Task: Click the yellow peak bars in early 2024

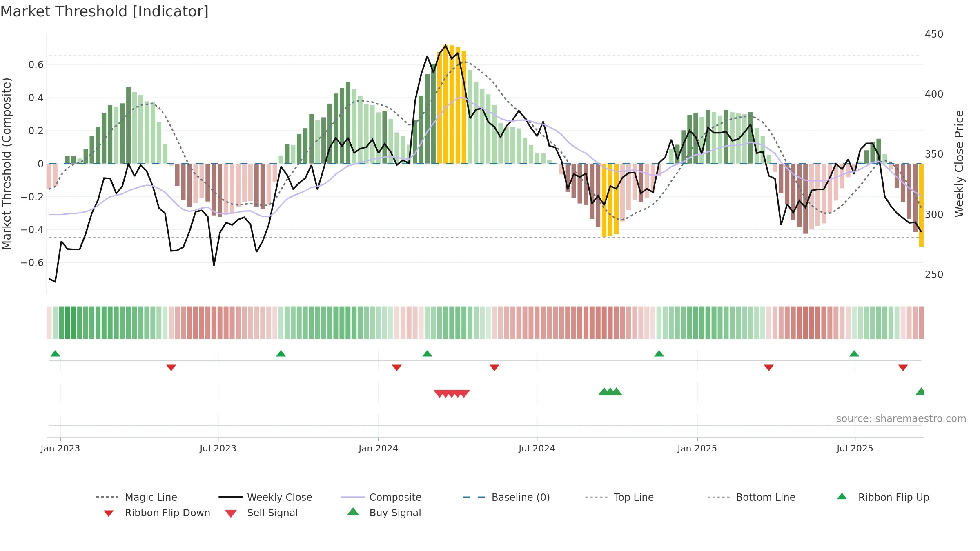Action: tap(452, 104)
